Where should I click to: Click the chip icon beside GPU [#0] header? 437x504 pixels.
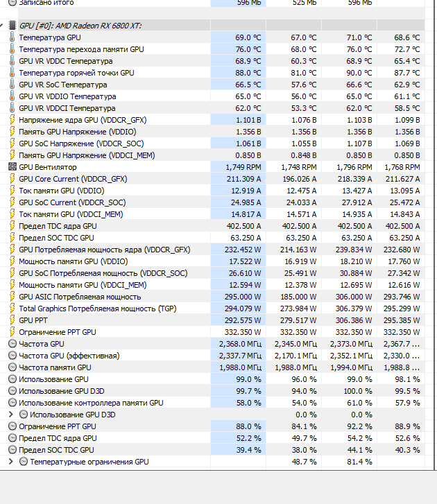12,26
